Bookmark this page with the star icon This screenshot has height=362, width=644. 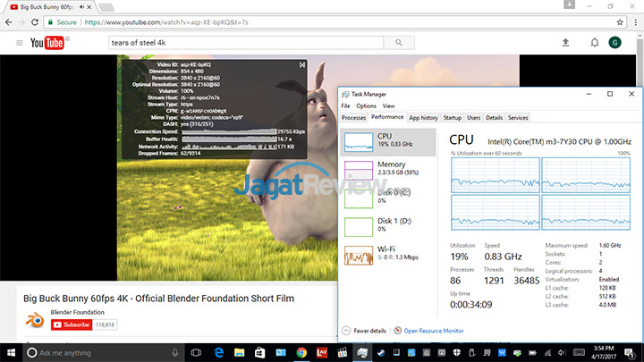pyautogui.click(x=620, y=22)
